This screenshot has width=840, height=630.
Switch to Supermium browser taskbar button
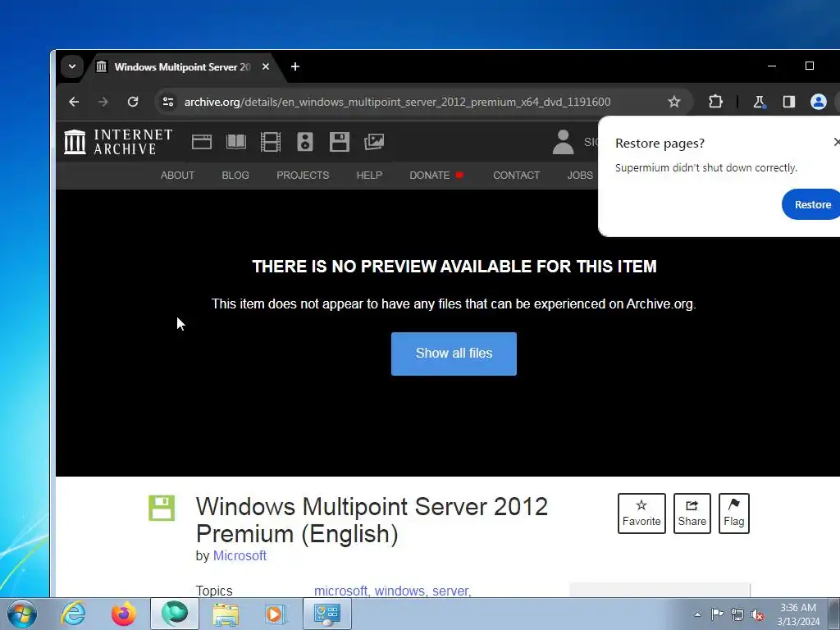[x=175, y=614]
